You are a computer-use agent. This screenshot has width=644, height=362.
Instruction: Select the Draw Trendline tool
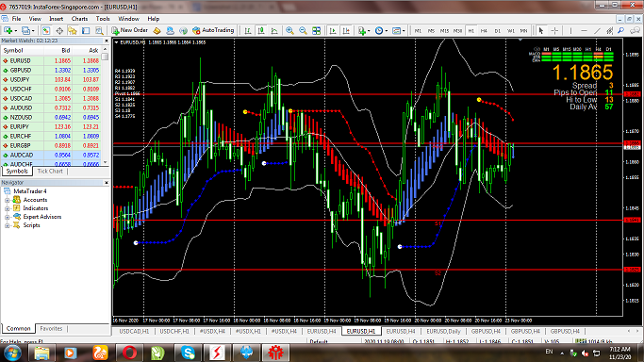pos(597,31)
